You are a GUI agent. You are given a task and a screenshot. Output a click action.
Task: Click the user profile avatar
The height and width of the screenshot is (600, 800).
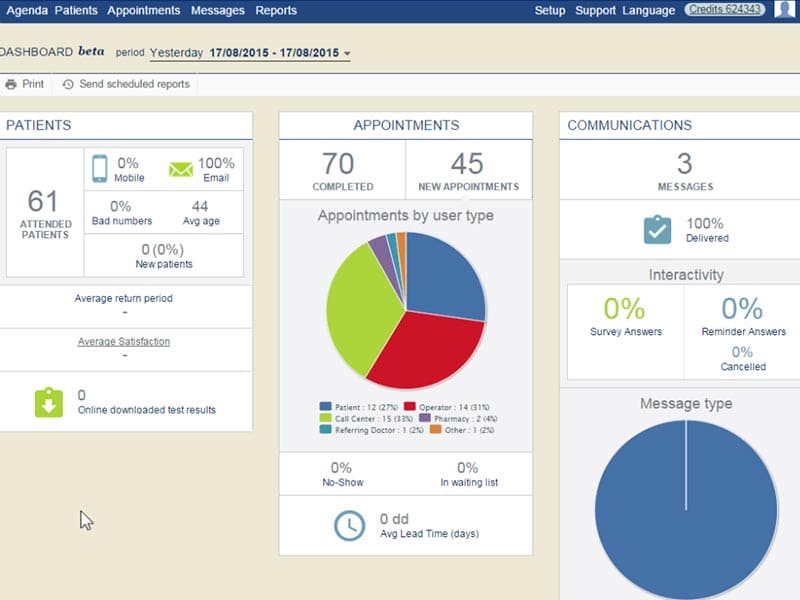(x=784, y=9)
